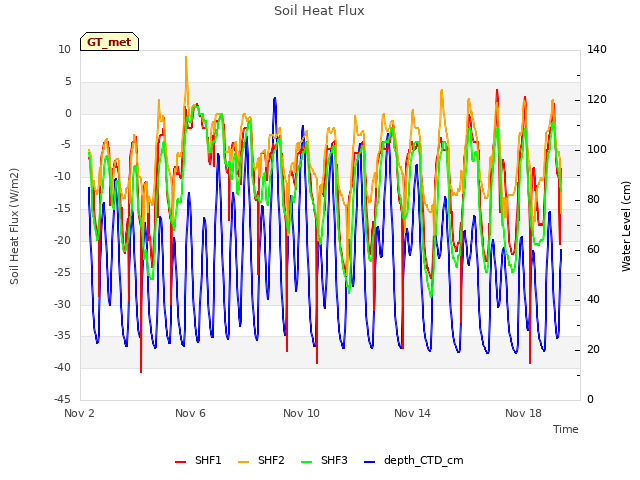640x480 pixels.
Task: Click the 20 tick on right axis
Action: 593,349
